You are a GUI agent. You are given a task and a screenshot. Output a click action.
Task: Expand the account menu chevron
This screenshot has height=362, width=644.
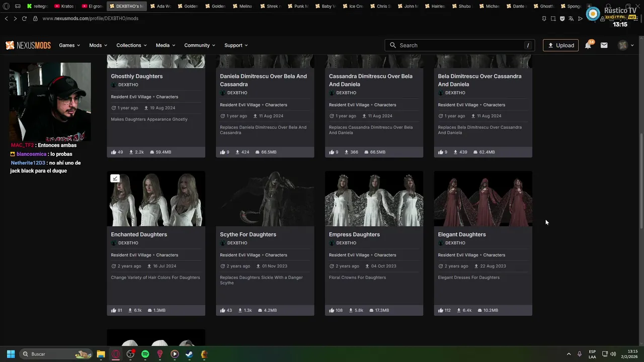click(x=632, y=45)
